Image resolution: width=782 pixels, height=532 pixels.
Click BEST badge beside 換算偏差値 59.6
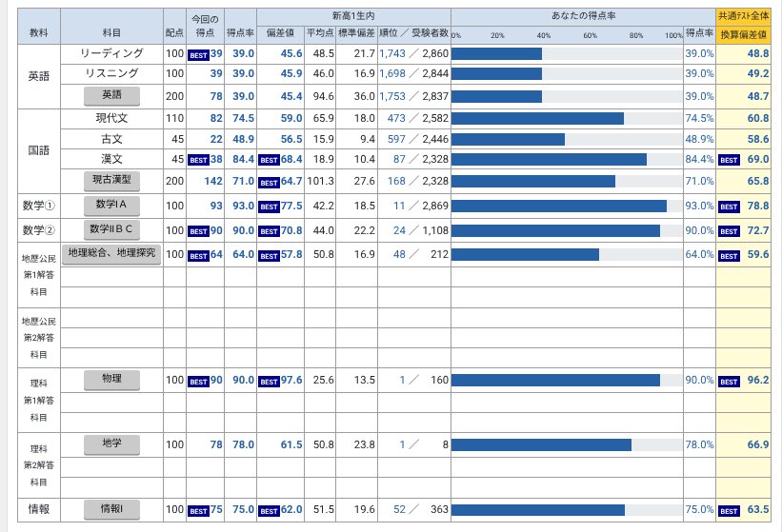[729, 256]
